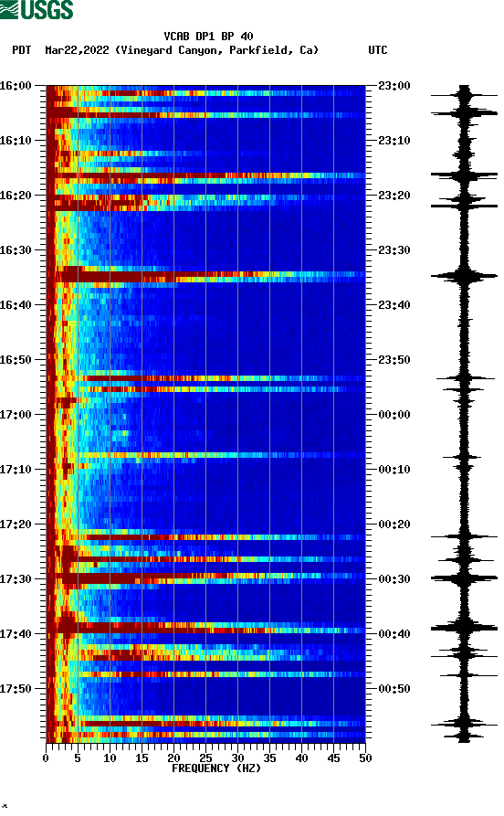This screenshot has height=816, width=504.
Task: Click '(Vineyard Canyon, Parkfield, Ca)' location text
Action: click(x=217, y=50)
